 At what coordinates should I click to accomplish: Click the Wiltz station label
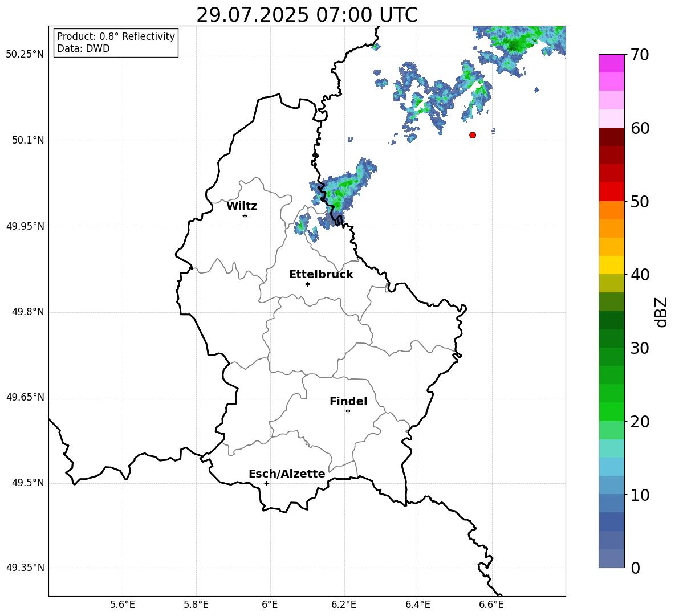pos(242,206)
